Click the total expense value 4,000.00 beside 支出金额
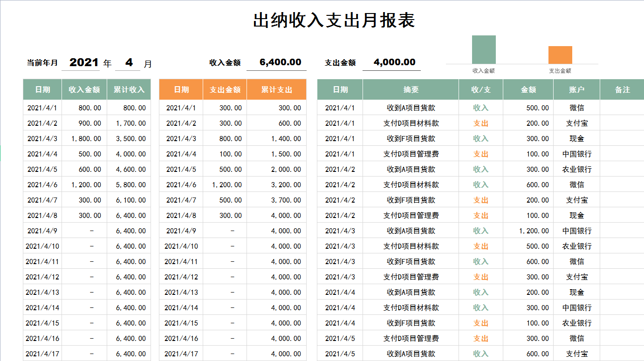The width and height of the screenshot is (644, 361). click(394, 62)
